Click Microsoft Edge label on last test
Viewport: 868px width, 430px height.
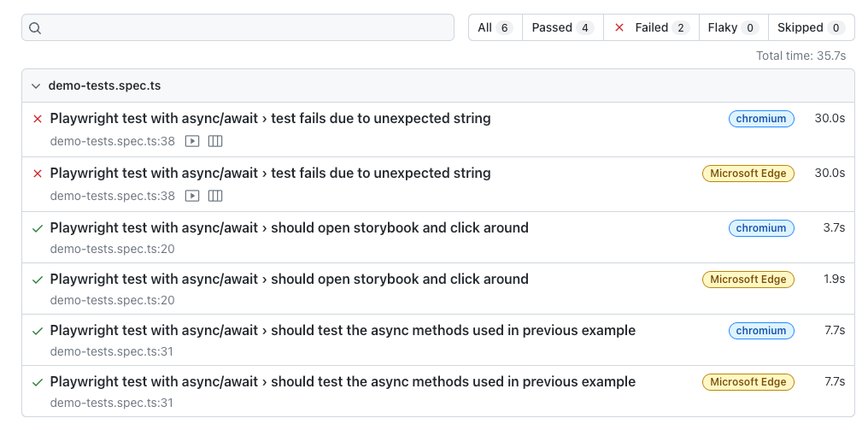748,382
